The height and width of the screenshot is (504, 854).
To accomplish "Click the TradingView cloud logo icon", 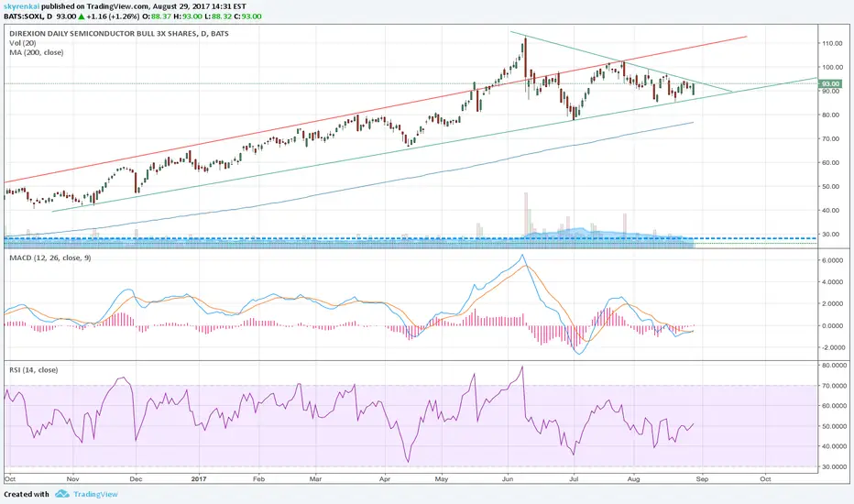I will 62,494.
